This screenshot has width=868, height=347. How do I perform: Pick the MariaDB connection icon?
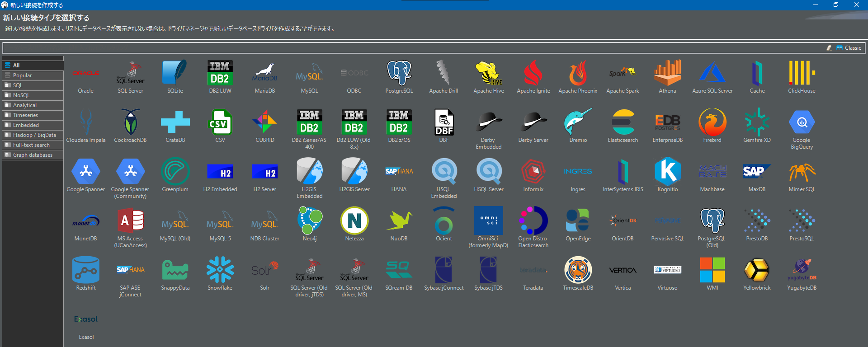(x=264, y=73)
